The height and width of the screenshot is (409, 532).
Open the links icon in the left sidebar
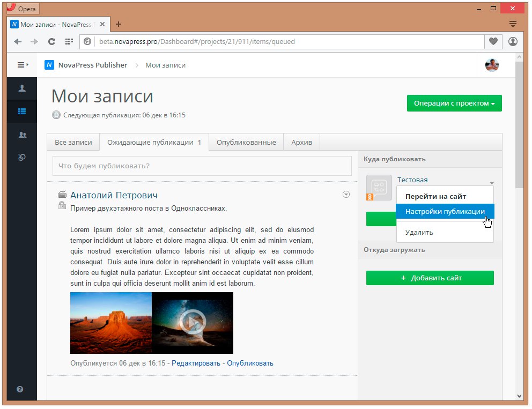(22, 158)
